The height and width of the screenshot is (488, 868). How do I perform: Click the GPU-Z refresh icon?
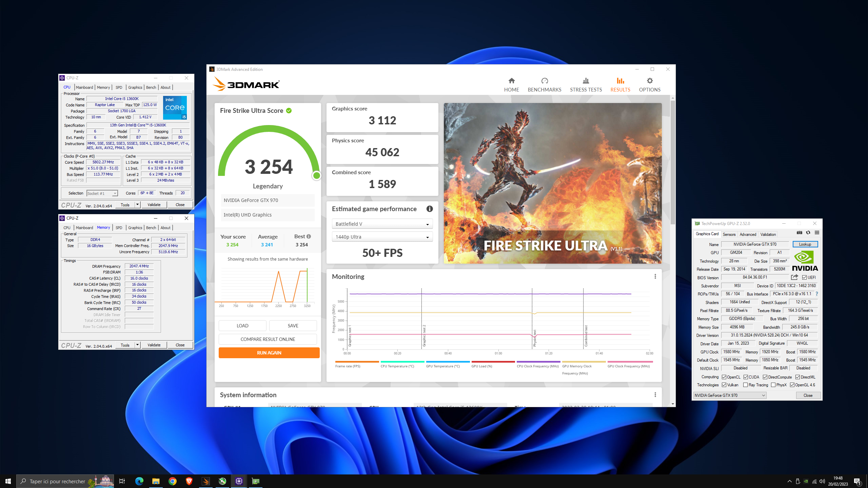(808, 233)
